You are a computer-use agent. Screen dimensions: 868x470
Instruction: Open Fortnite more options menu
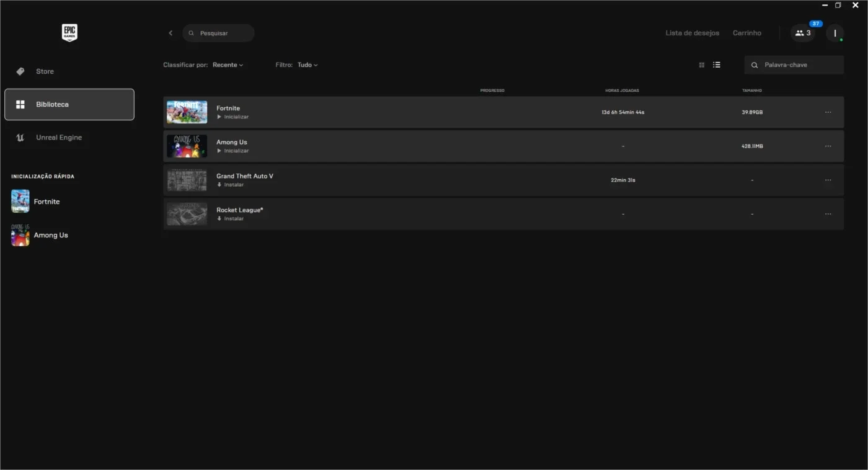click(828, 112)
